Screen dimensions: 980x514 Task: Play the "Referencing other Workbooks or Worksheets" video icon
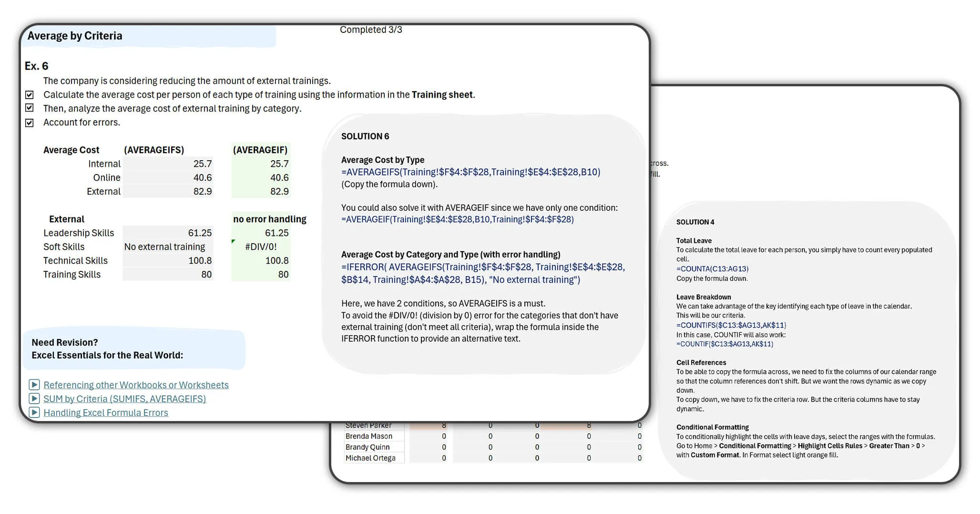(x=35, y=385)
